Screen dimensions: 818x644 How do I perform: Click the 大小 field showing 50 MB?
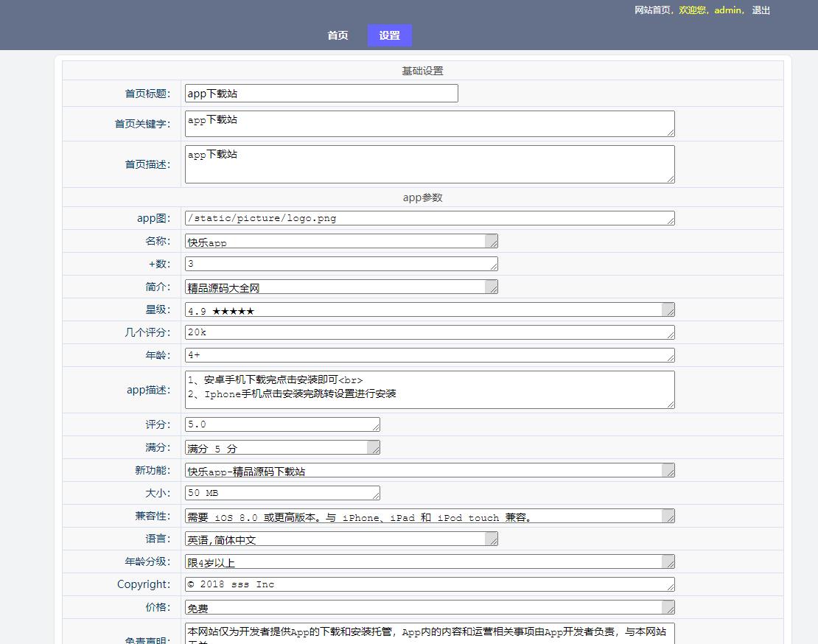pos(282,493)
